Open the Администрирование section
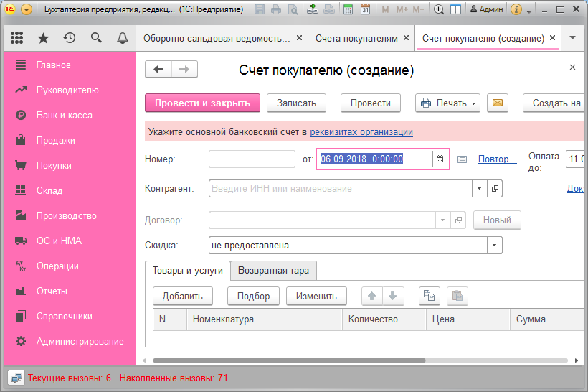 pyautogui.click(x=70, y=341)
